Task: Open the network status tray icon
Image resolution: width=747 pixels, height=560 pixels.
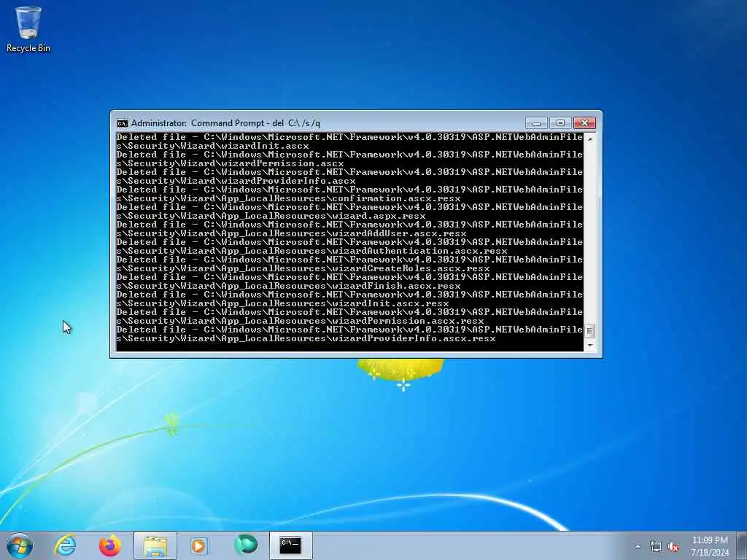Action: [x=656, y=547]
